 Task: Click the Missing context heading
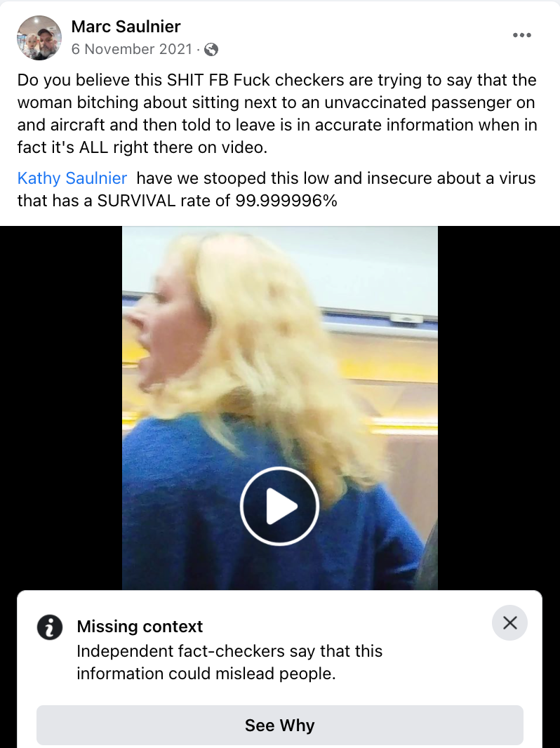140,627
